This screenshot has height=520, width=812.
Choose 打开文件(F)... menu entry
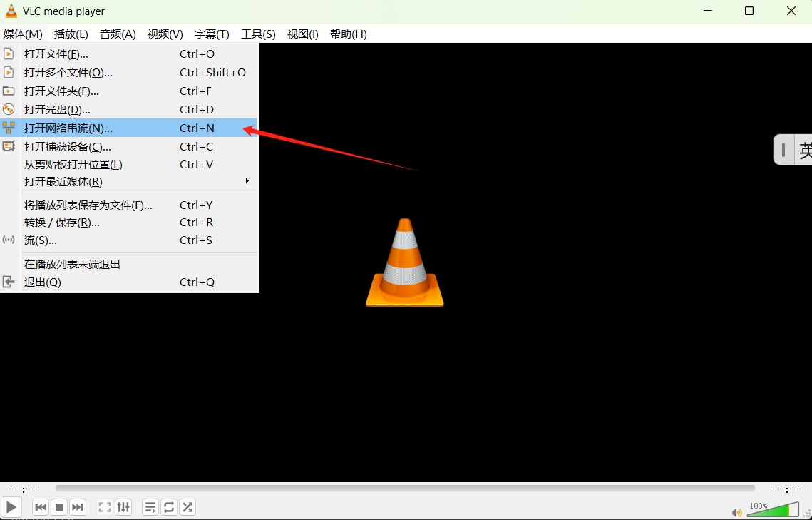[x=129, y=54]
